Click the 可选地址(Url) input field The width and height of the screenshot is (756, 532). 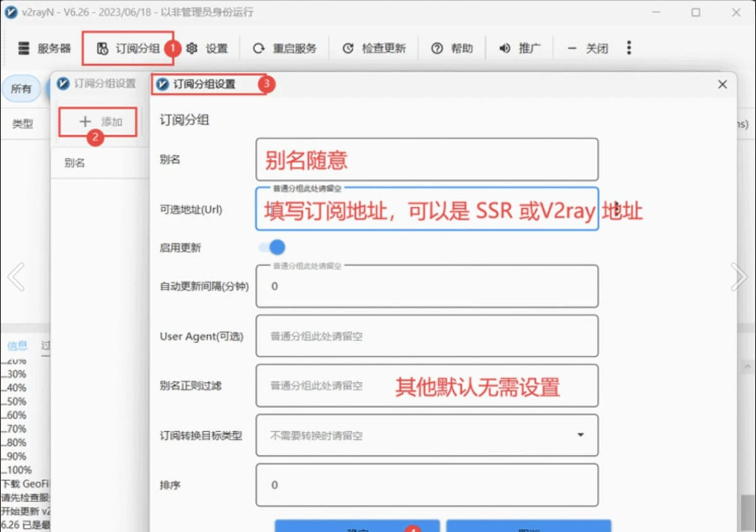(x=427, y=209)
